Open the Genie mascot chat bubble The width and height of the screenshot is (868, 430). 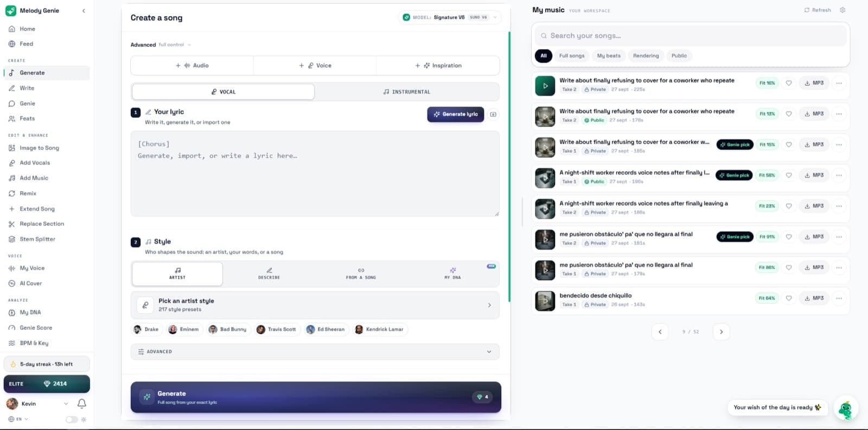845,409
